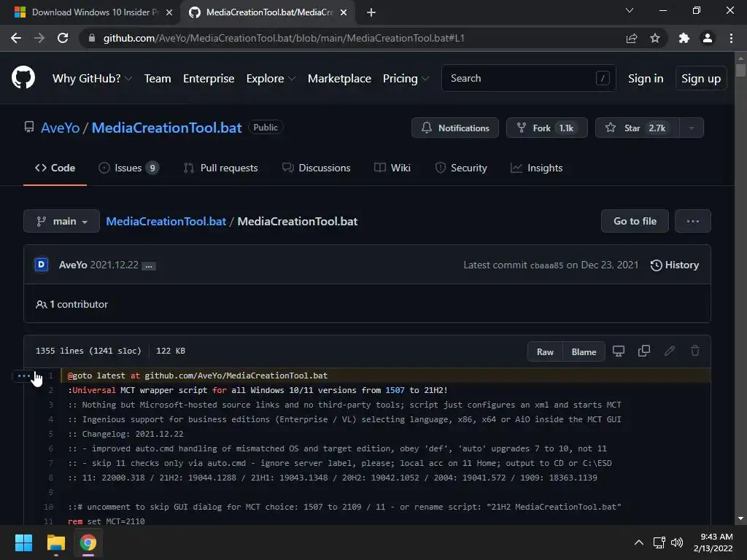Click line 1 actions ellipsis button

[x=24, y=376]
